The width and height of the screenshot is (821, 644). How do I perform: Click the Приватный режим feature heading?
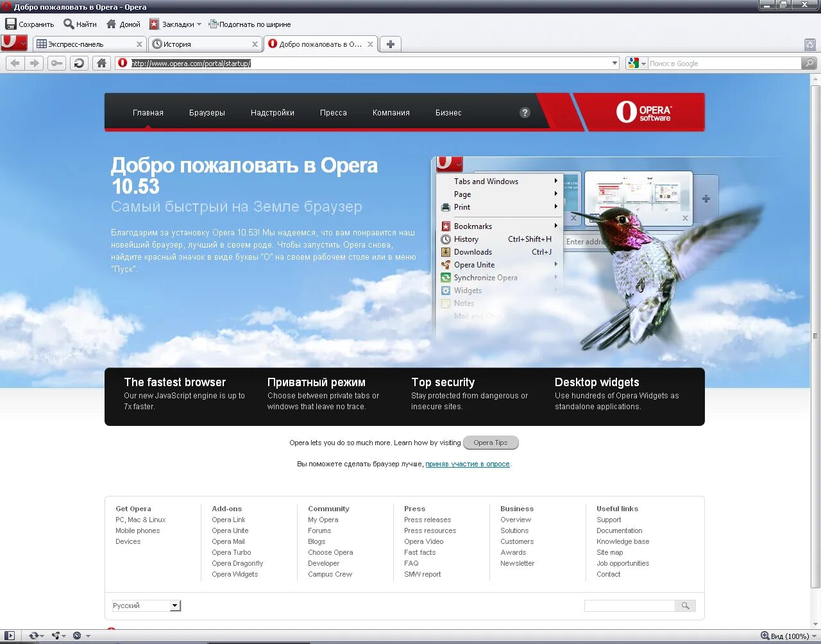[316, 382]
